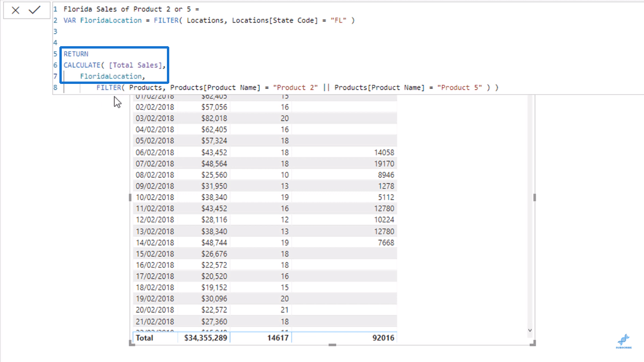
Task: Click the 1278 Florida sales value
Action: pos(386,186)
